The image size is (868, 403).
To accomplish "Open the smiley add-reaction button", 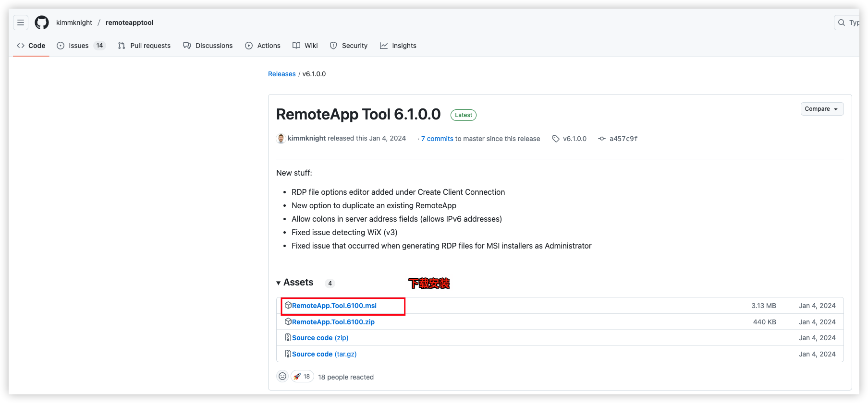I will (x=282, y=377).
